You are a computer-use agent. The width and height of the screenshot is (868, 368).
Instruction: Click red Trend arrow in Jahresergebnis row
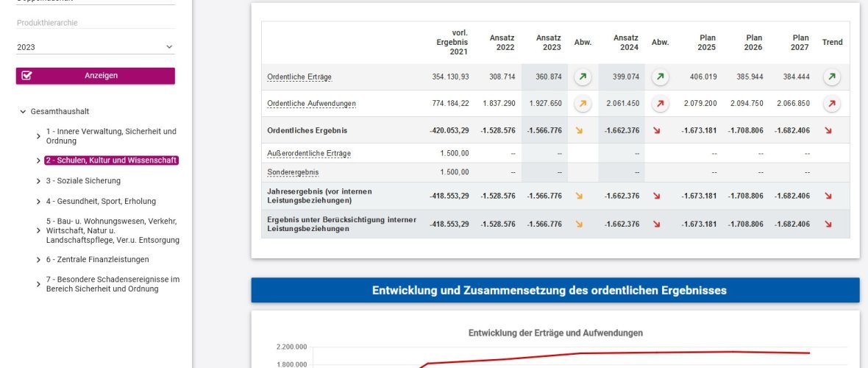click(828, 196)
